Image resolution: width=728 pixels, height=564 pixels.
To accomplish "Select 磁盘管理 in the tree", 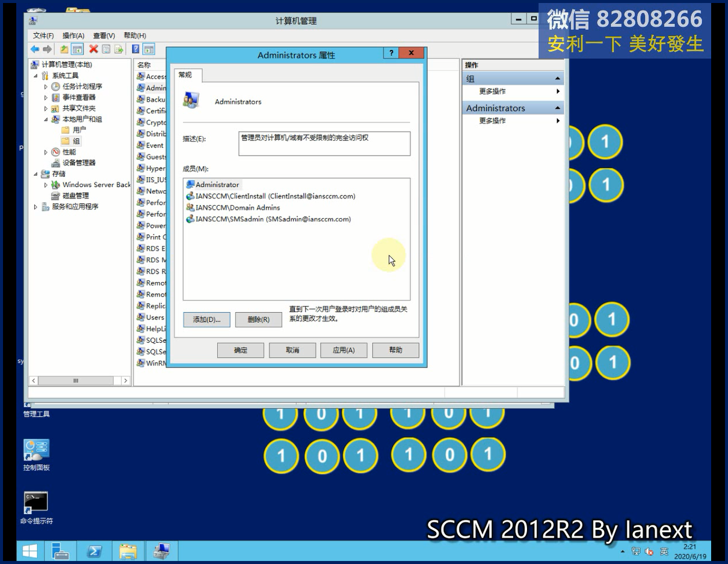I will [70, 196].
